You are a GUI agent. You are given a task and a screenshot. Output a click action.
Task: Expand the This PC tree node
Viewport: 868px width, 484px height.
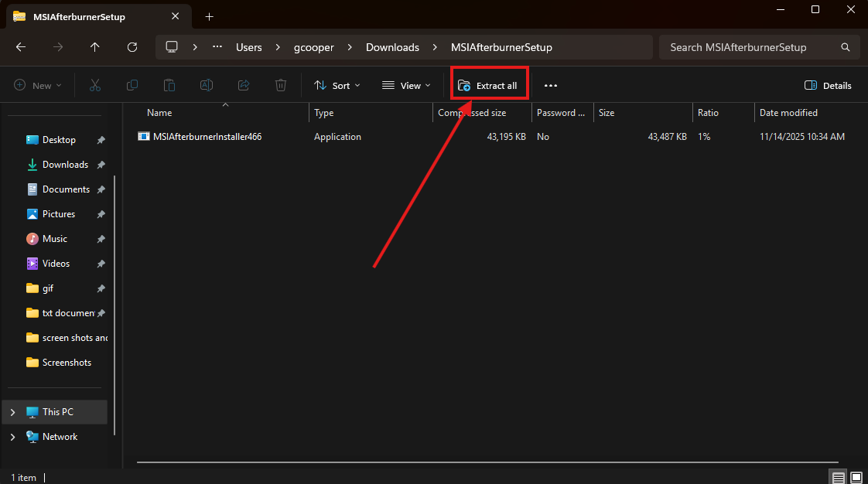pos(12,412)
